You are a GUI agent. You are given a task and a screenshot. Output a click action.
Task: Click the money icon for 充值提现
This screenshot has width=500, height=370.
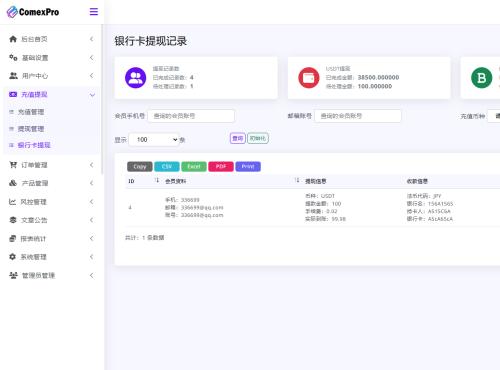(x=13, y=94)
